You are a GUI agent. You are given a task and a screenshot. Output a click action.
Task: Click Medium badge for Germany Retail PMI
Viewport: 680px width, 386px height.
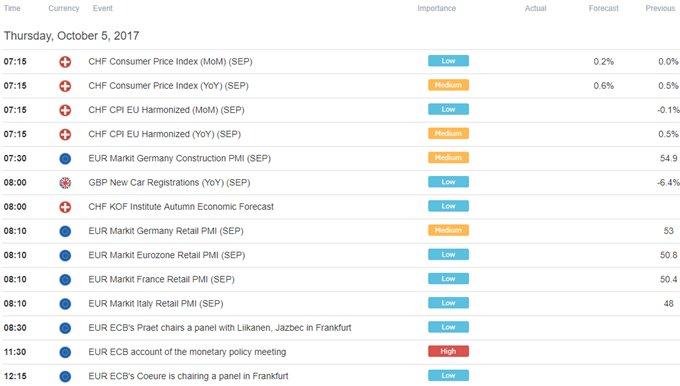(x=448, y=230)
